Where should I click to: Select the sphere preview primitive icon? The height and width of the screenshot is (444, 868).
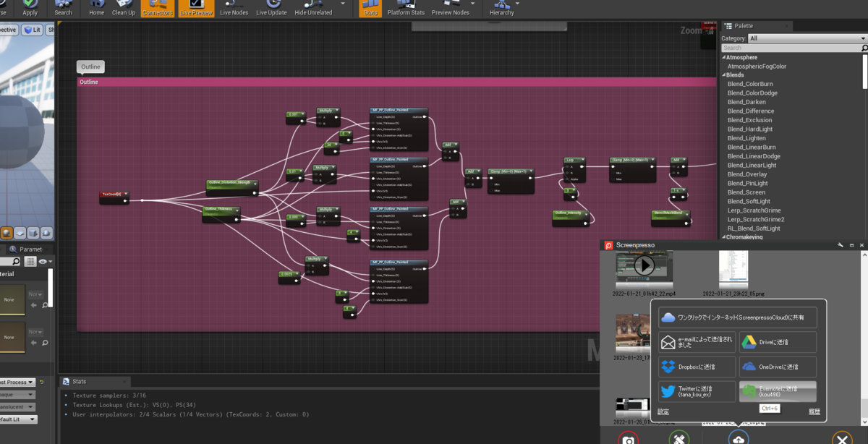pos(7,233)
